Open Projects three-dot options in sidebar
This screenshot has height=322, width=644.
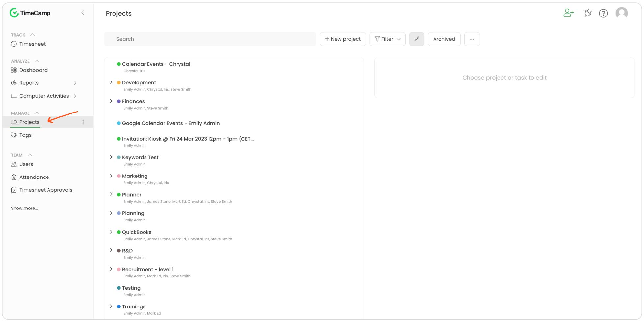click(83, 122)
